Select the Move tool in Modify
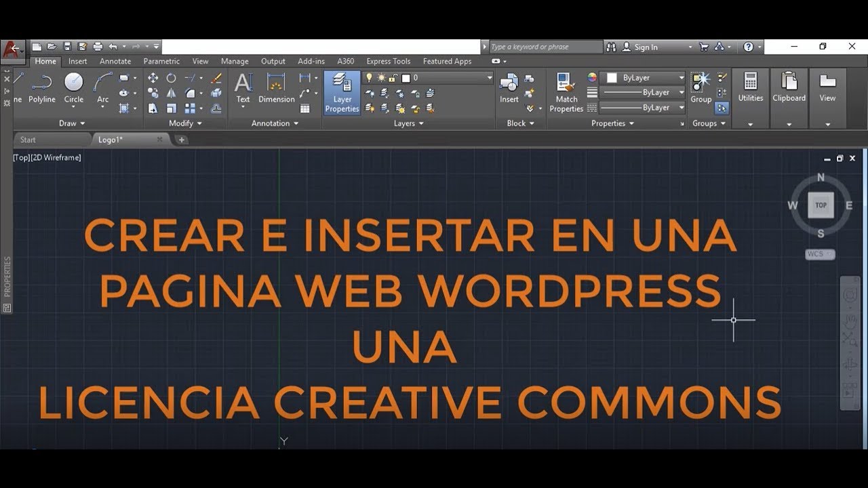The width and height of the screenshot is (868, 488). coord(153,78)
